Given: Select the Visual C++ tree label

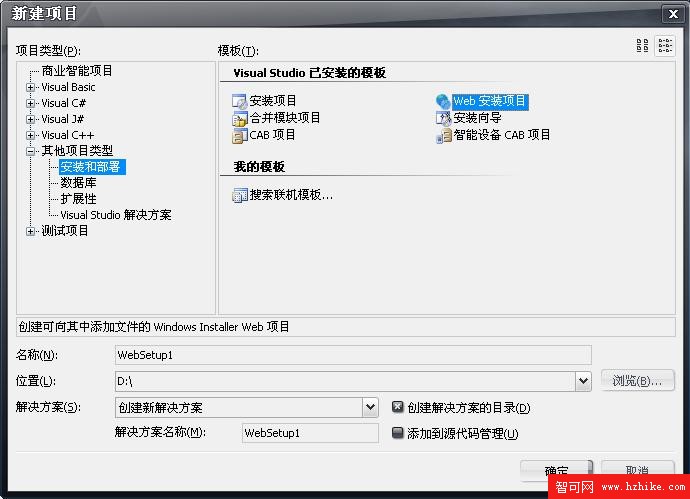Looking at the screenshot, I should pyautogui.click(x=67, y=135).
